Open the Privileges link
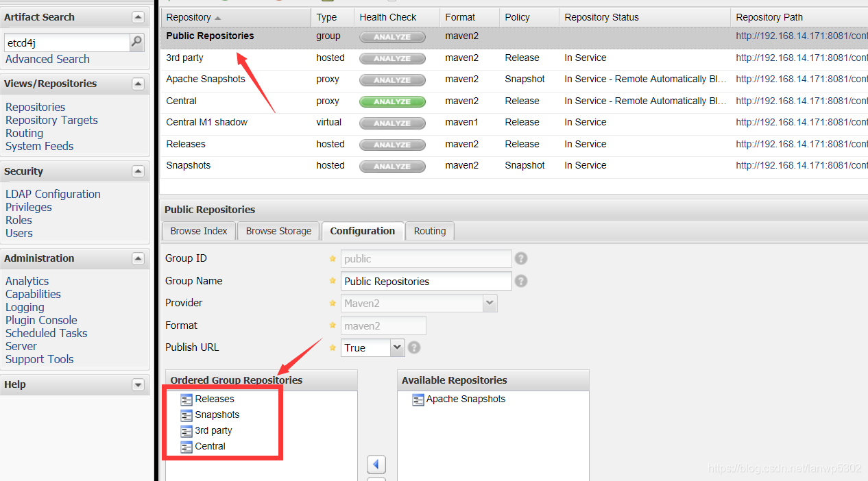 [29, 207]
